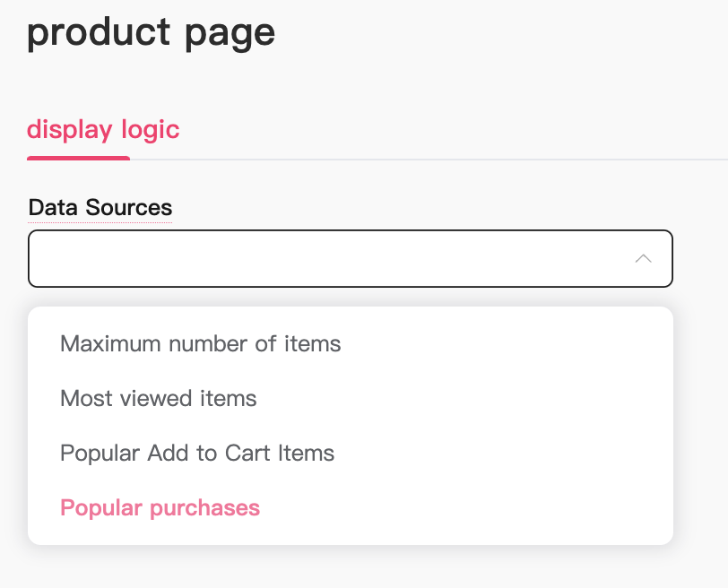
Task: Click the pink underline beneath display logic
Action: coord(78,158)
